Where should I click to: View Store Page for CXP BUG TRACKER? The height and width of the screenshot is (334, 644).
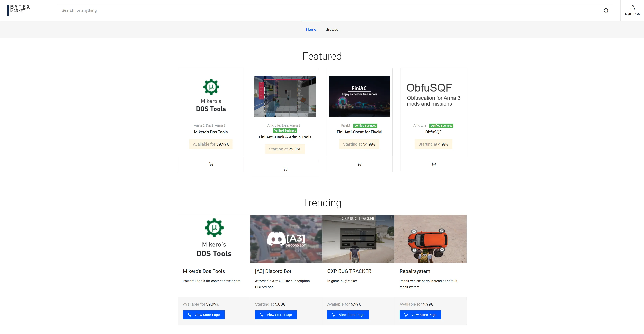pos(348,315)
